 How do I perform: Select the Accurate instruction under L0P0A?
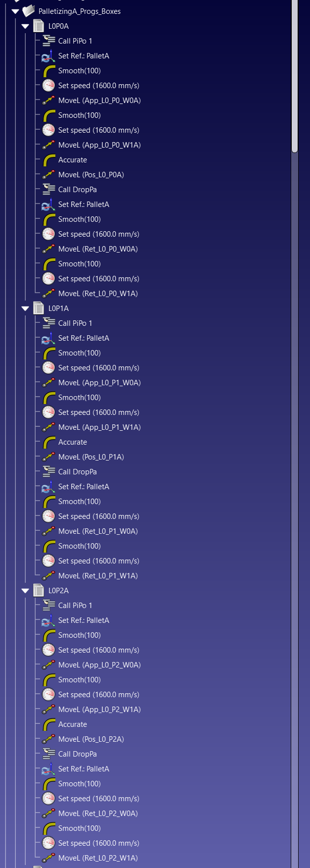(x=72, y=160)
